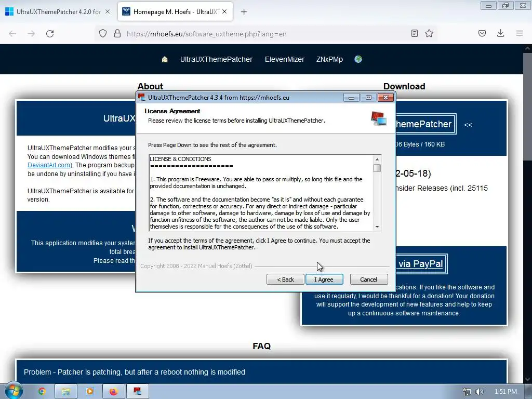Image resolution: width=532 pixels, height=399 pixels.
Task: Click the I Agree button
Action: pos(324,279)
